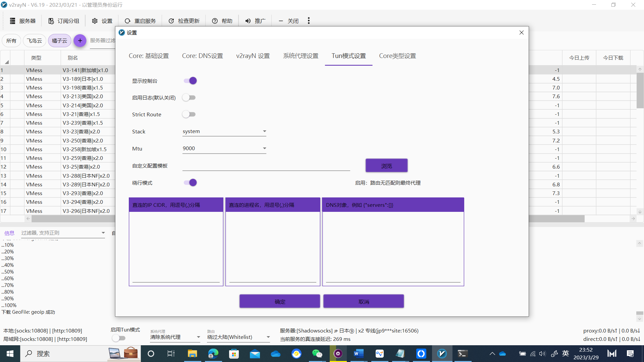Switch to the Core: DNS设置 tab
The height and width of the screenshot is (362, 644).
click(202, 56)
